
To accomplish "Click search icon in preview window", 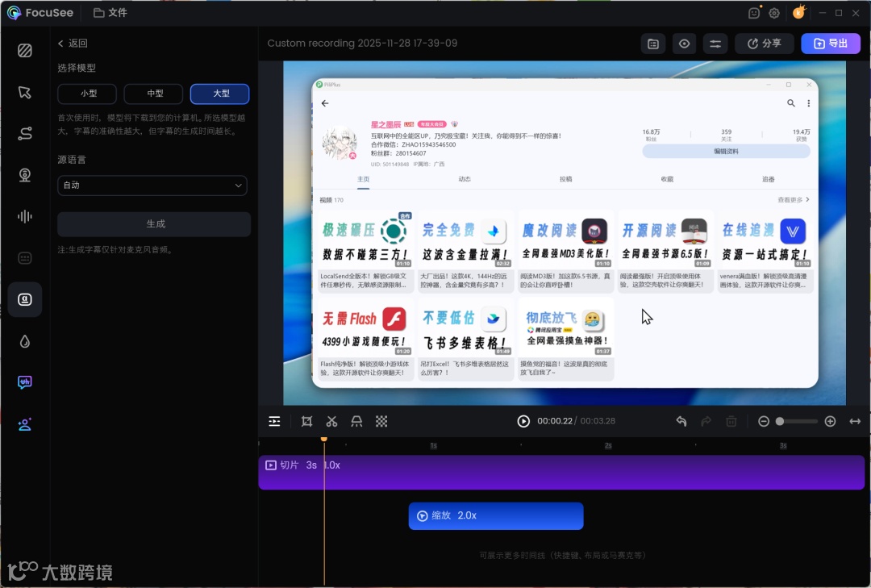I will (791, 102).
